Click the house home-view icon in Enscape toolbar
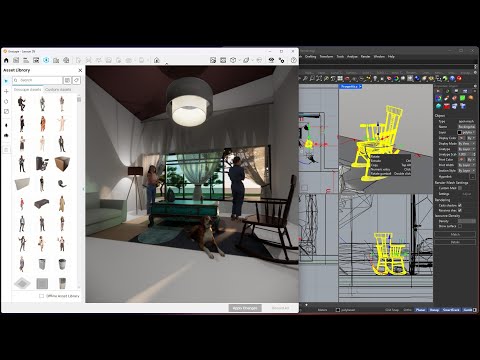This screenshot has width=480, height=360. pyautogui.click(x=157, y=60)
